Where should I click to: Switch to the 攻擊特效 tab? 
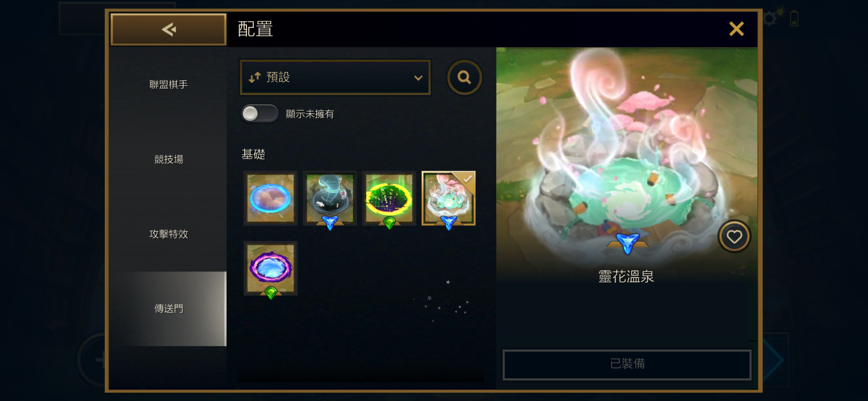(169, 234)
